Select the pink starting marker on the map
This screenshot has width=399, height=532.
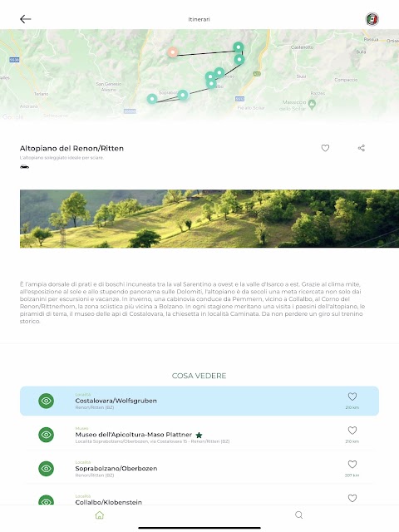tap(173, 52)
